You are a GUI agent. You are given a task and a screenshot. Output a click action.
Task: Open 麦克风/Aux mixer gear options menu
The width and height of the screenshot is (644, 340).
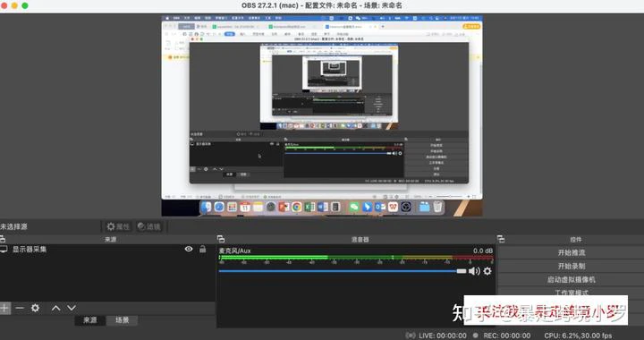pos(487,271)
